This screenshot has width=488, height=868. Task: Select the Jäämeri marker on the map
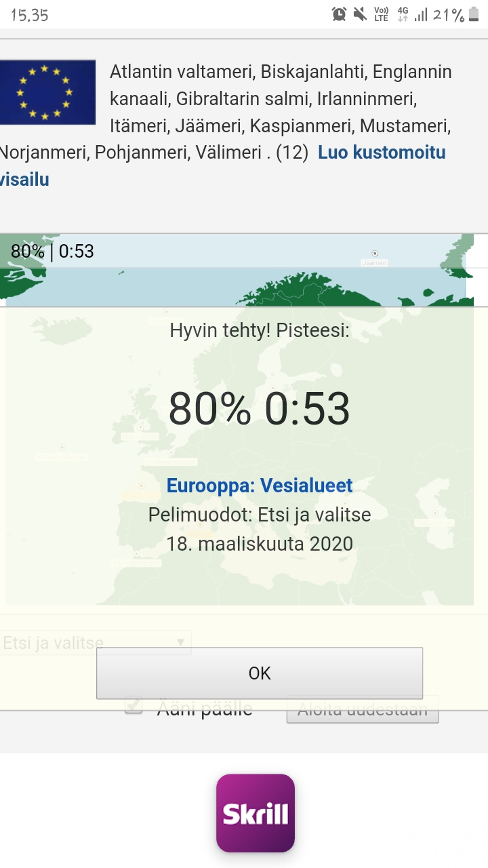[375, 254]
